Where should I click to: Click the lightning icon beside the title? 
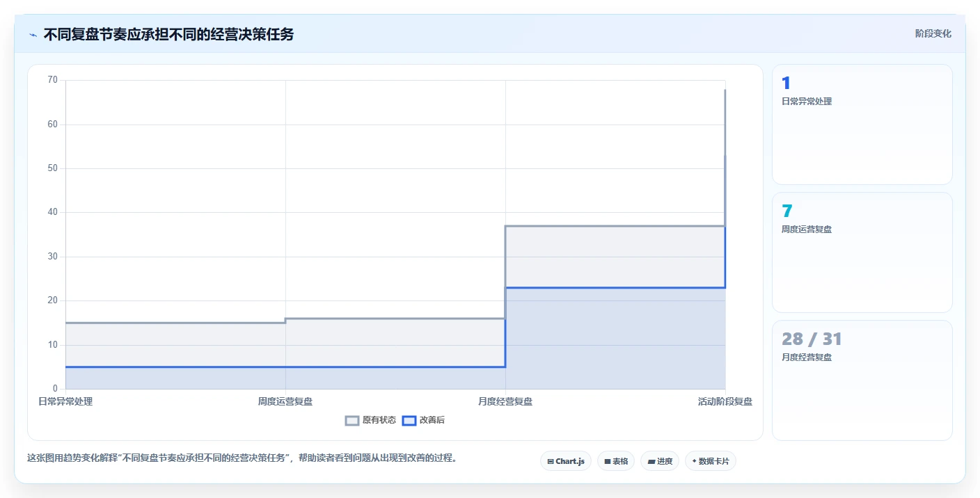pyautogui.click(x=33, y=35)
